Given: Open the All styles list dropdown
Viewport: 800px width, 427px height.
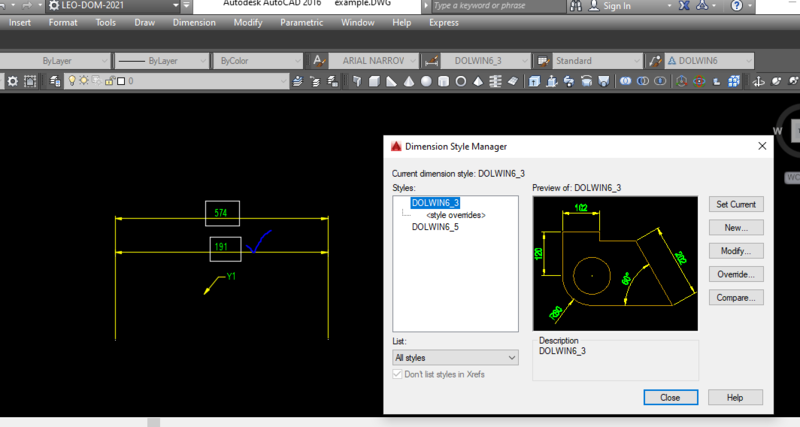Looking at the screenshot, I should click(455, 356).
